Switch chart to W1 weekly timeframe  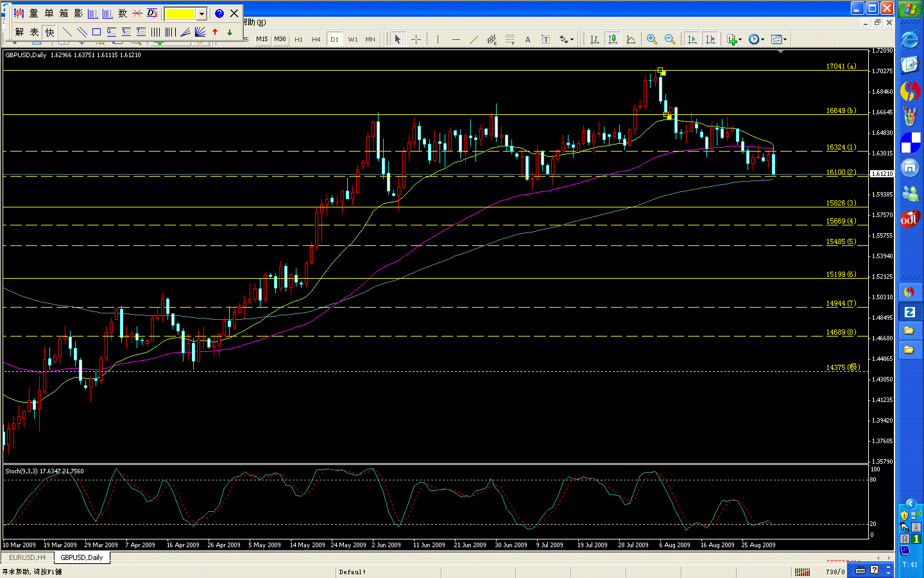coord(353,39)
